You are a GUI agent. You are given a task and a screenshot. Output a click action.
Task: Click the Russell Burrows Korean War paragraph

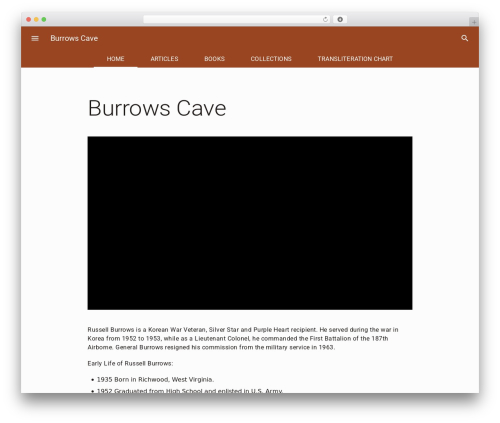point(243,338)
